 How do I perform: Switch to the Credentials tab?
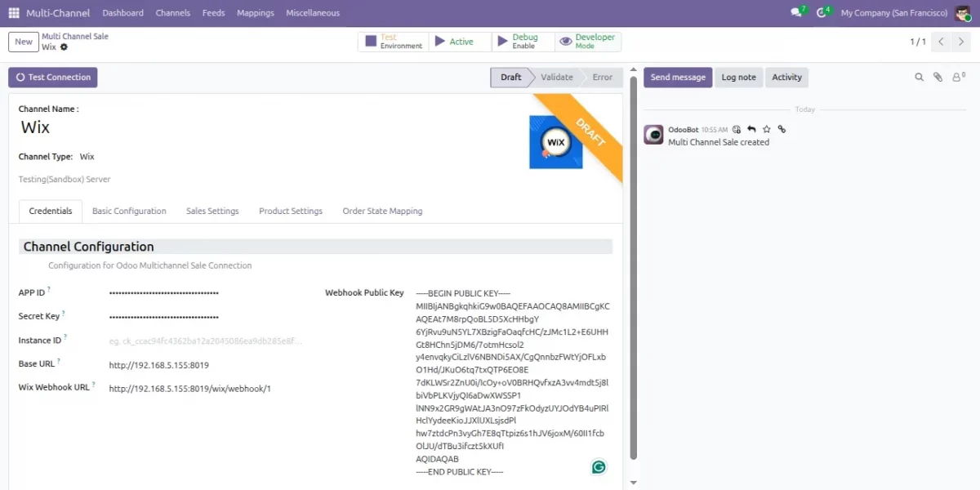51,211
